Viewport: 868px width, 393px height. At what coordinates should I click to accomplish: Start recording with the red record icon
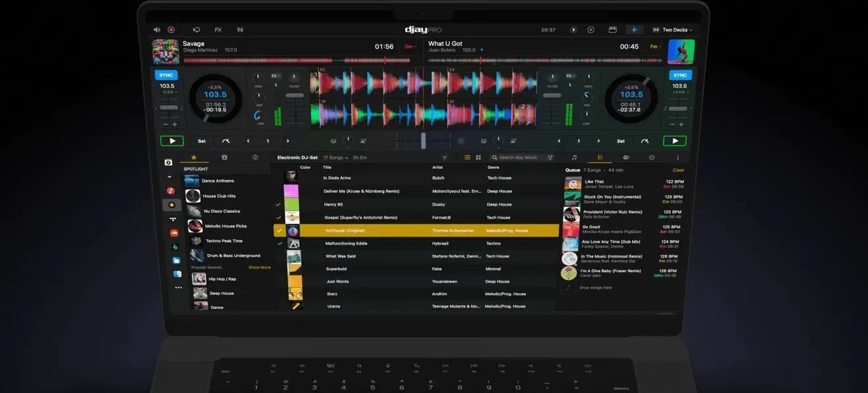click(171, 30)
